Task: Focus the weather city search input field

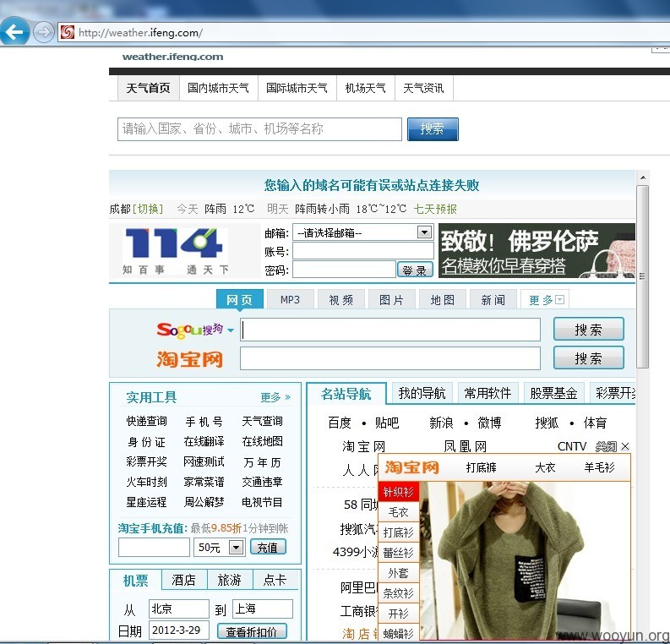Action: tap(259, 129)
